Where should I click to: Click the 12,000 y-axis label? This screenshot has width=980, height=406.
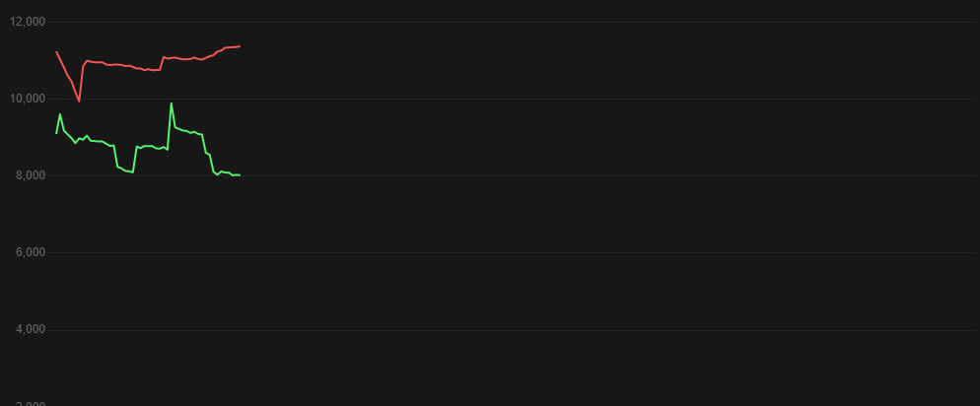point(28,22)
